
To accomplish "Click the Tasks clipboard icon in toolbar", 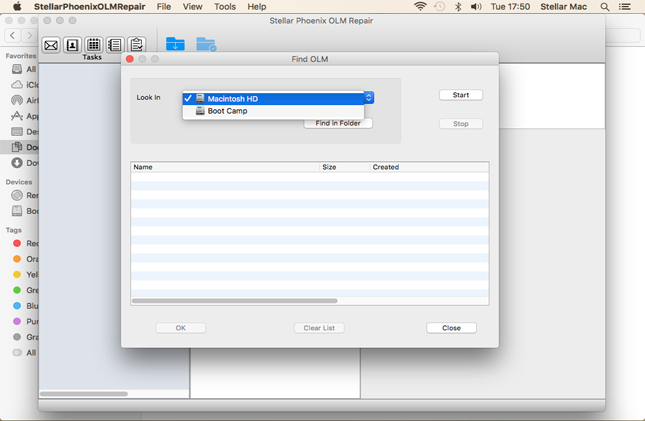I will (x=136, y=45).
